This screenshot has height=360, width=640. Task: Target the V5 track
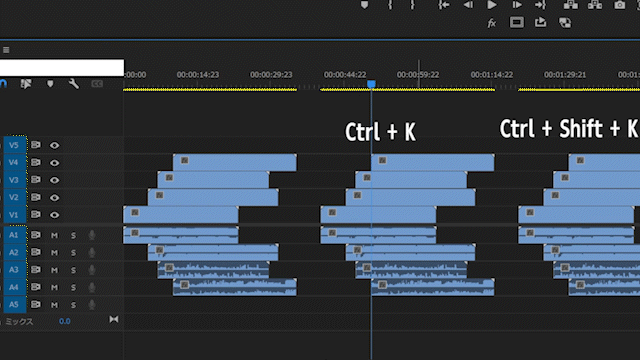15,145
